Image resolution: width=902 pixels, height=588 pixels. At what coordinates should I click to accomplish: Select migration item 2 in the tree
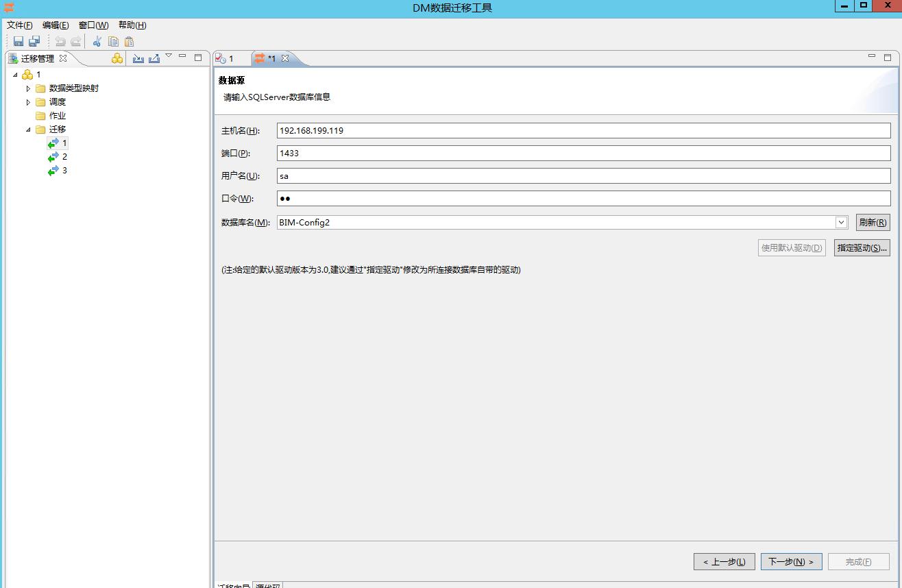[x=58, y=156]
